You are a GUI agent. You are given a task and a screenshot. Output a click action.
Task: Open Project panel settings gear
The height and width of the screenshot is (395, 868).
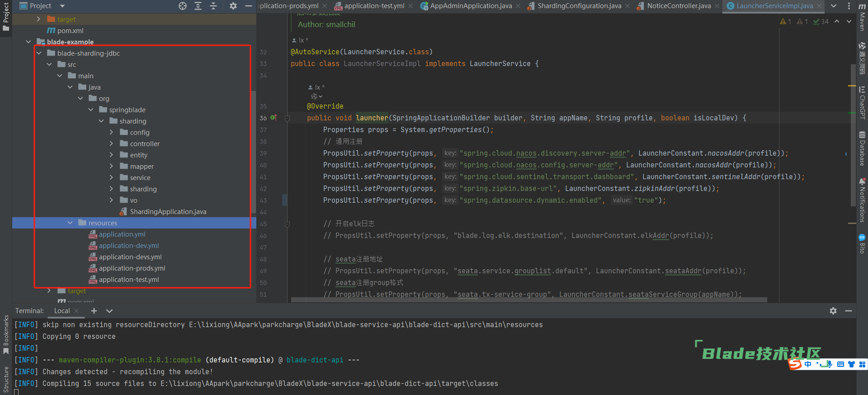tap(233, 6)
